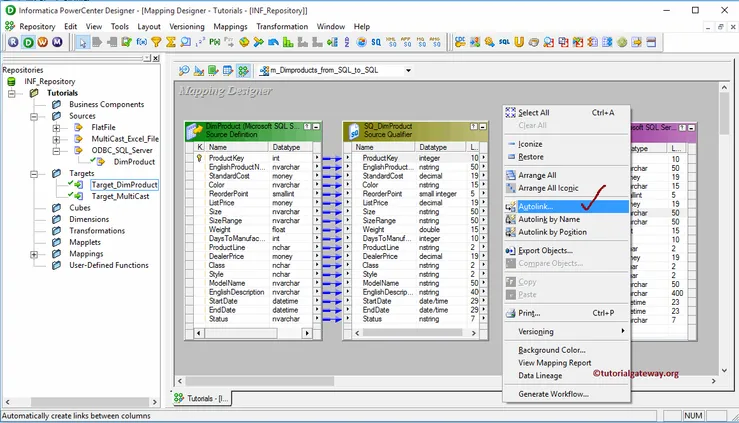Iconize the SQ_DimProduct Source Qualifier box
The image size is (739, 423).
click(x=482, y=127)
